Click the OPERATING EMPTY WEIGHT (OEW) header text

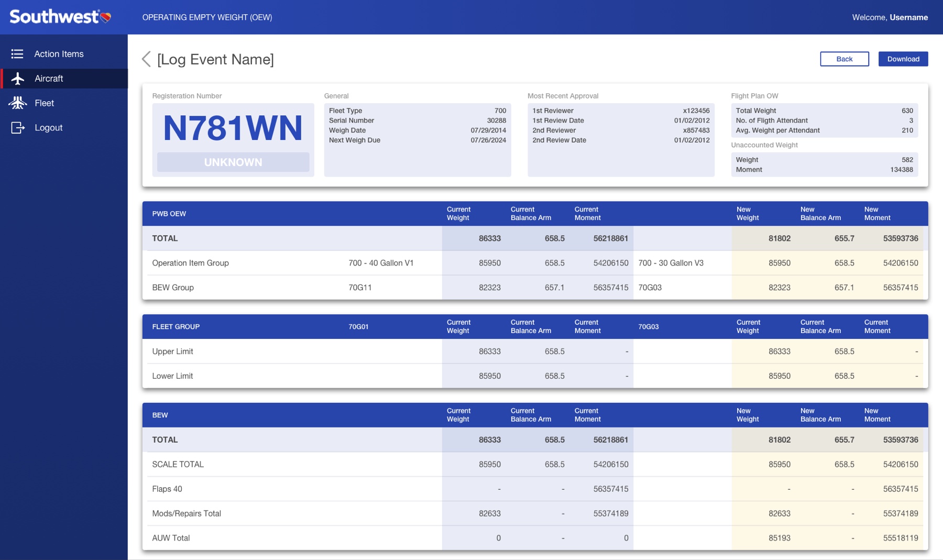(x=207, y=17)
